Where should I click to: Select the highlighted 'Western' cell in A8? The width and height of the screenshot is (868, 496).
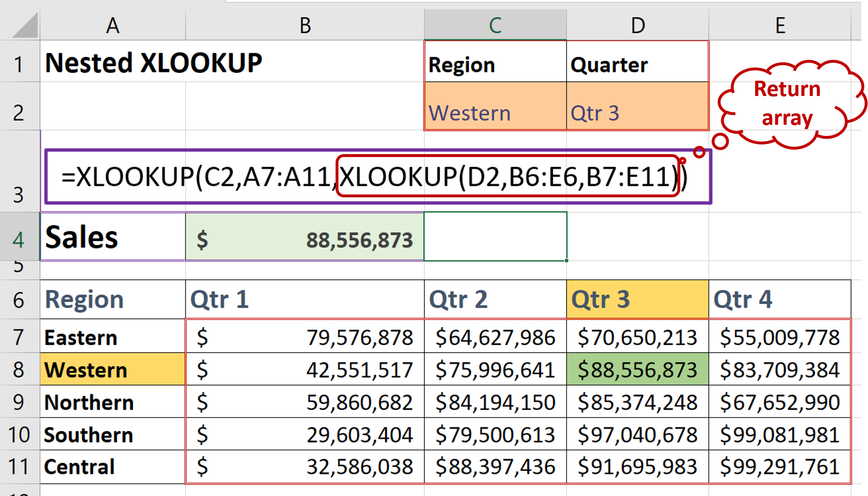(113, 369)
